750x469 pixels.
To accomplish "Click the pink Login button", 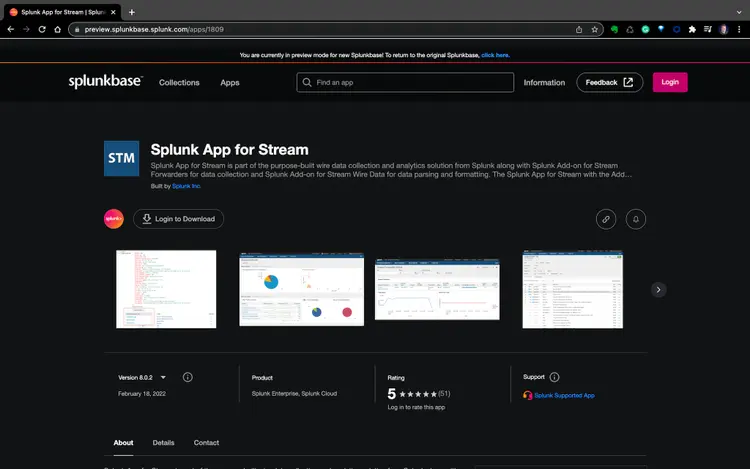I will click(x=669, y=82).
